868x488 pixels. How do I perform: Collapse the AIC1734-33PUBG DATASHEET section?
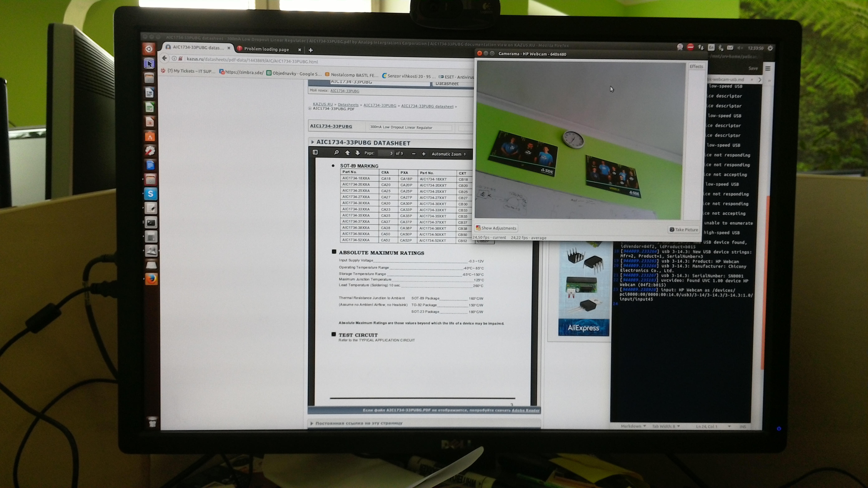pos(313,142)
